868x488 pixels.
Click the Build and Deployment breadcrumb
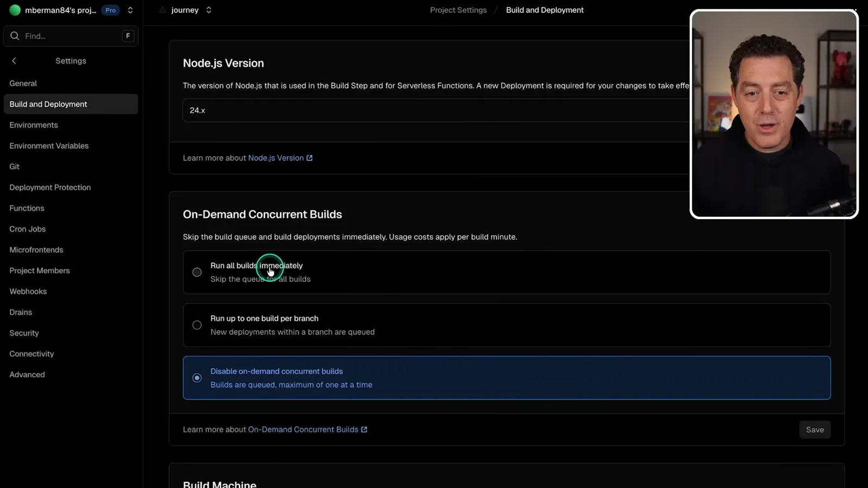pos(545,10)
